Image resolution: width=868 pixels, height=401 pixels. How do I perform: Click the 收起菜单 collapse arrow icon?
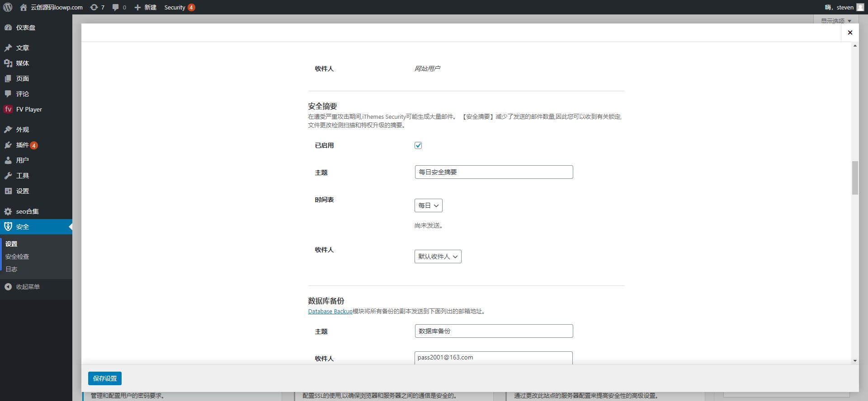pos(8,287)
